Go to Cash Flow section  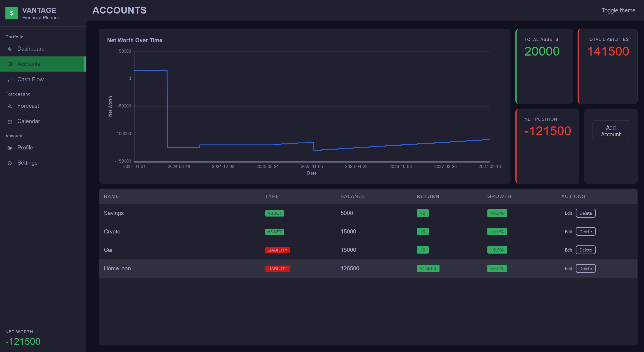[43, 79]
